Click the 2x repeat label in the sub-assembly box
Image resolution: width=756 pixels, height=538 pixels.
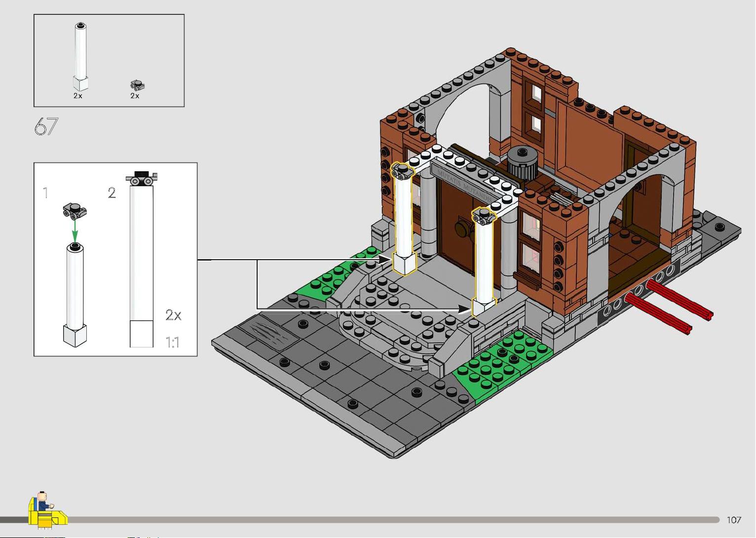(173, 315)
